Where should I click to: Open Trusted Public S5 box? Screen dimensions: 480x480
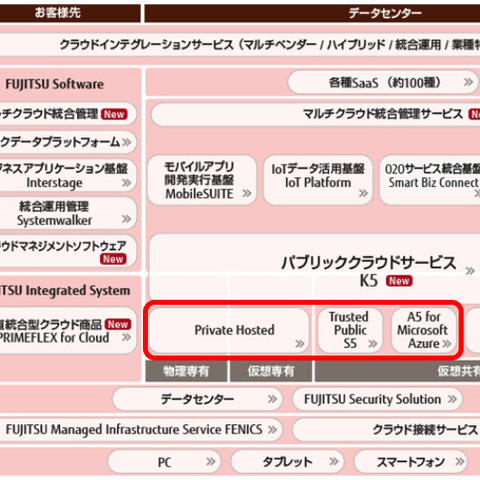coord(350,330)
